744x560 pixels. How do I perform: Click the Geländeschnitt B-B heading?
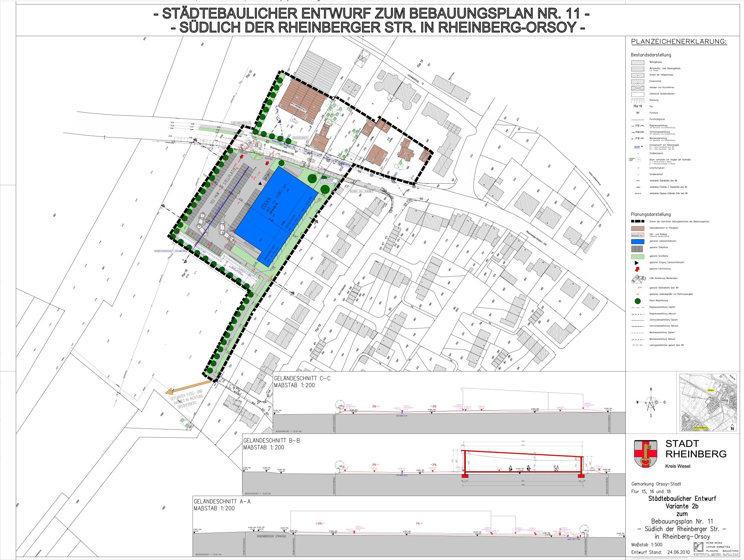[271, 440]
